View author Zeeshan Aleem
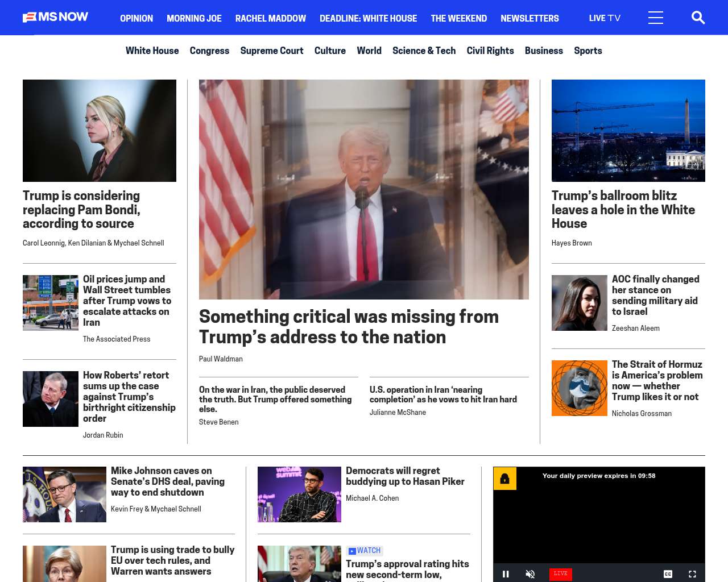Image resolution: width=728 pixels, height=582 pixels. pos(636,328)
